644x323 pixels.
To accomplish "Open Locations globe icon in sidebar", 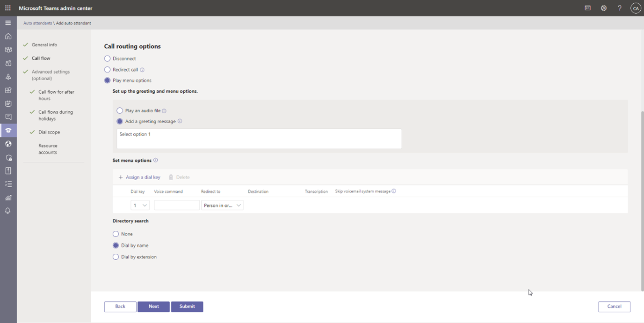I will (x=8, y=144).
